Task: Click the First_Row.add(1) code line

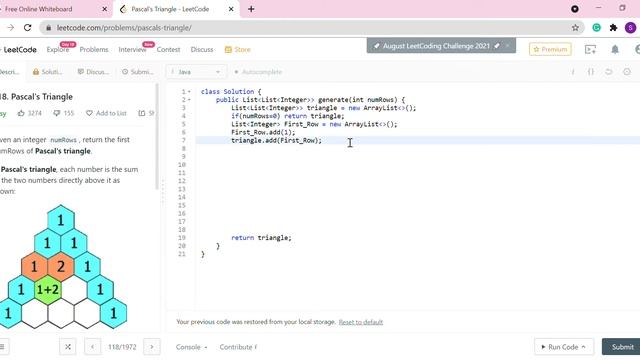Action: (263, 132)
